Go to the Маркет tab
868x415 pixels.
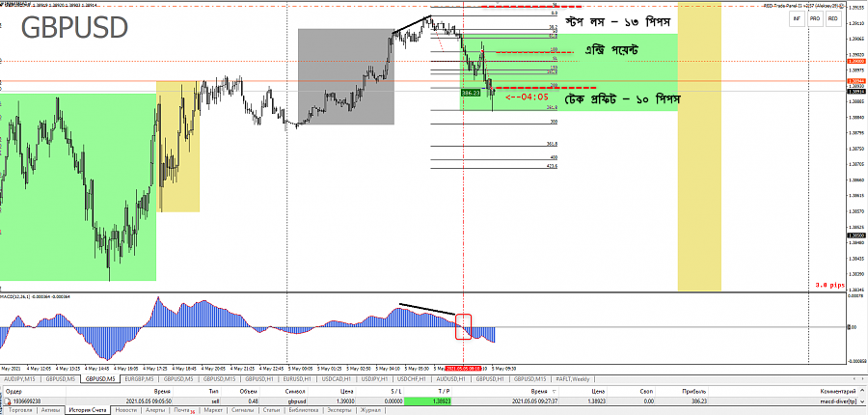(x=214, y=410)
